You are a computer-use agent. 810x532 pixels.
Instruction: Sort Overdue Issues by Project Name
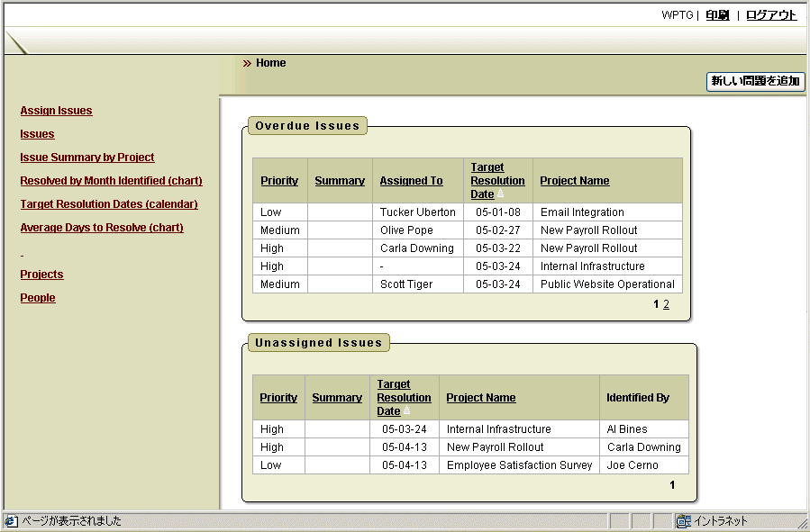click(x=575, y=181)
